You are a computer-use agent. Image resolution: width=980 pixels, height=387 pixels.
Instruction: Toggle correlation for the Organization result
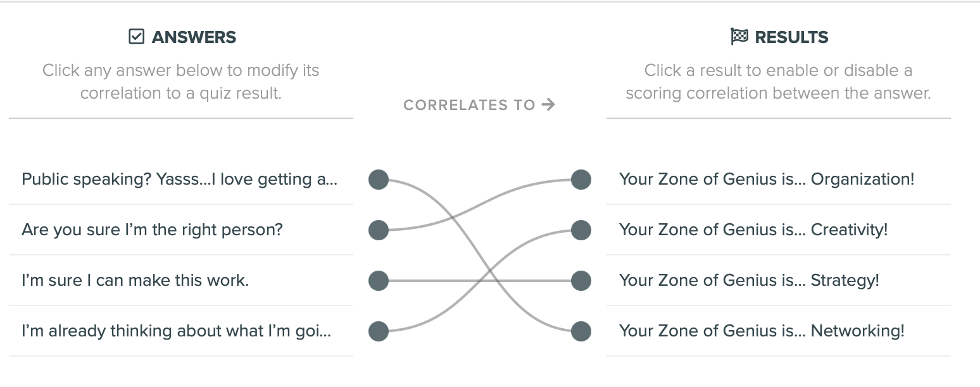(x=766, y=179)
